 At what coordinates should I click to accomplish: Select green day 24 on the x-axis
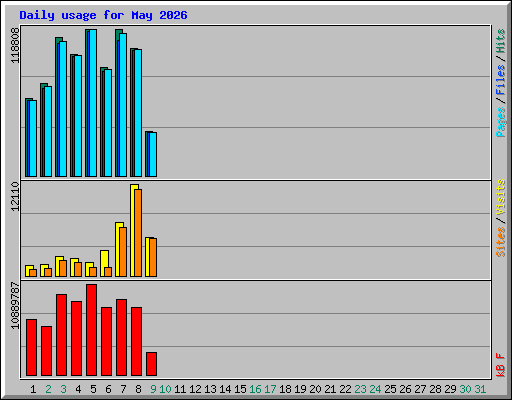coord(375,389)
